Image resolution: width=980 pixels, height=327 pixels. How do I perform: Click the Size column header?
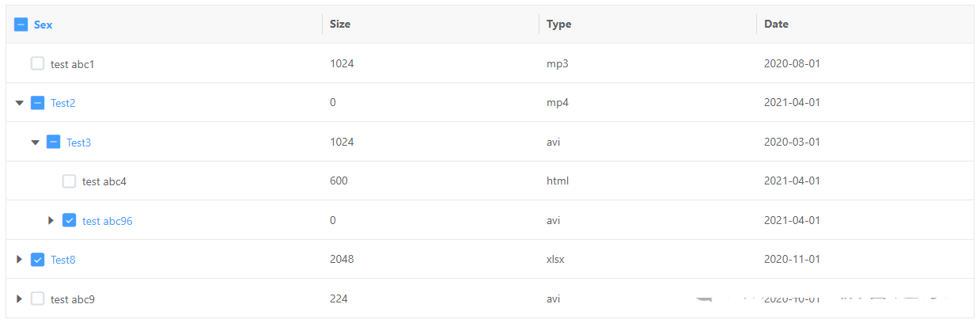tap(340, 25)
